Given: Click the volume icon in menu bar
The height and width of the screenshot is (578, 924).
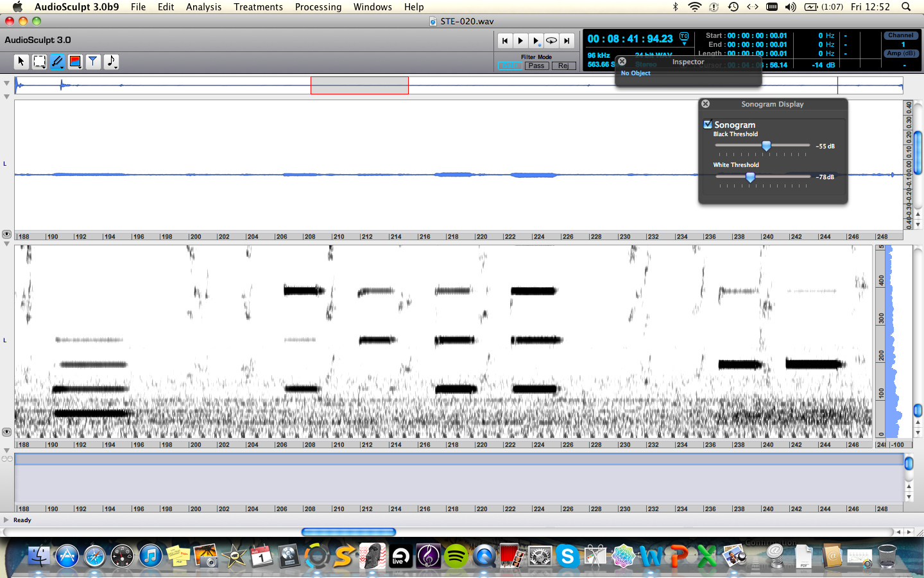Looking at the screenshot, I should pyautogui.click(x=791, y=6).
